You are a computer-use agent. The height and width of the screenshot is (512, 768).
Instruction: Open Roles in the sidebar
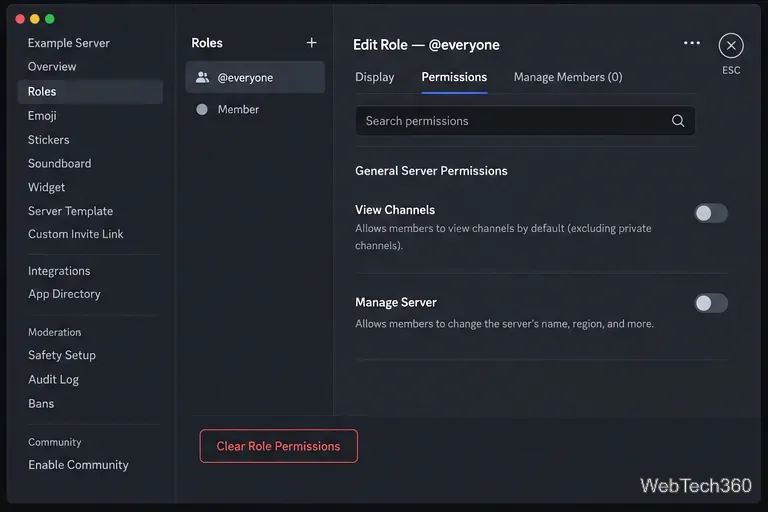click(90, 92)
